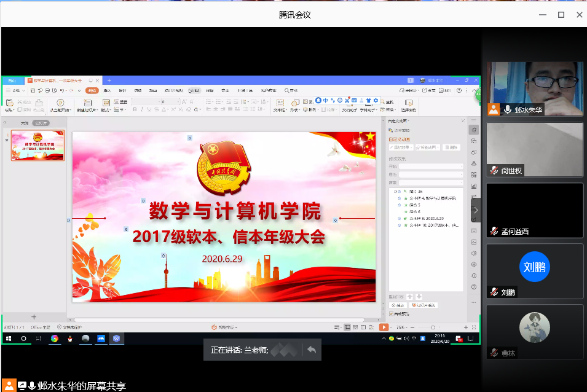
Task: Select the orange Start ribbon tab
Action: 92,90
